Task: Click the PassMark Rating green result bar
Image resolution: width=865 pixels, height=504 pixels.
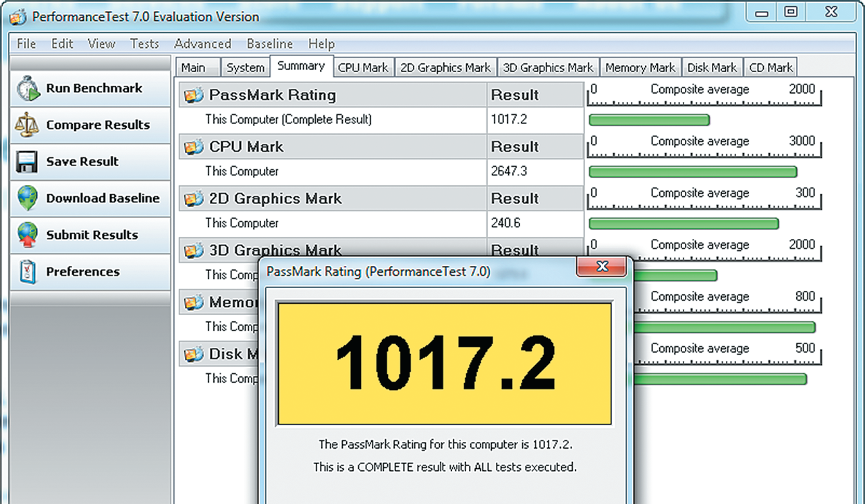Action: (649, 120)
